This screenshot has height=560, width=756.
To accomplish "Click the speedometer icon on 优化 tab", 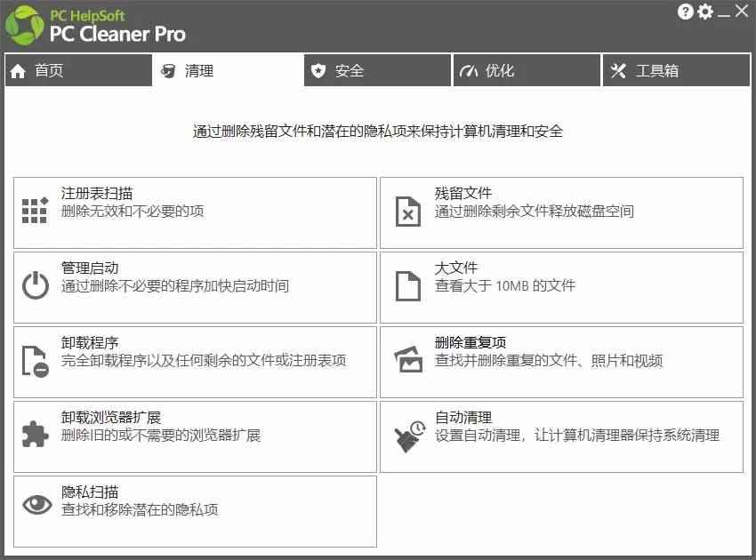I will (468, 71).
